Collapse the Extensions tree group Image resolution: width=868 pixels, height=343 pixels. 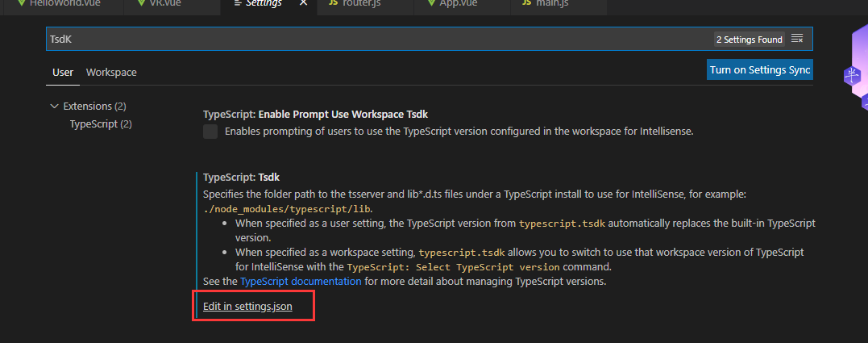click(54, 107)
